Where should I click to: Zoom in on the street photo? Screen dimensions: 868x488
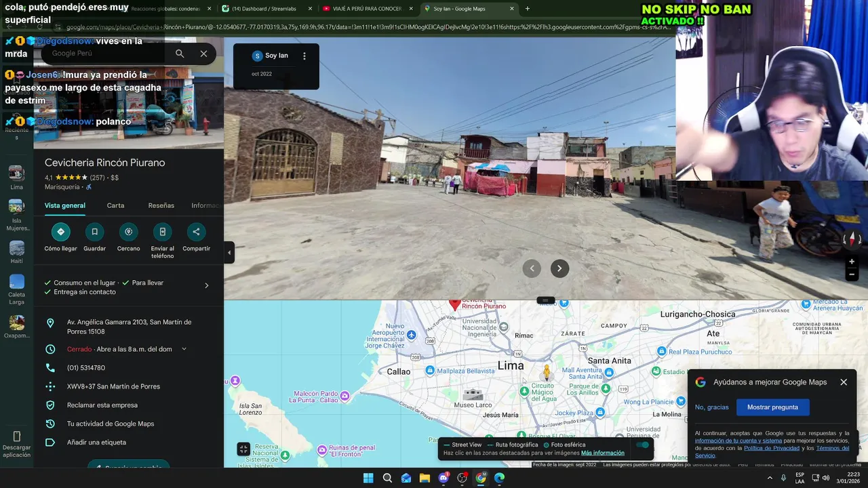coord(852,262)
